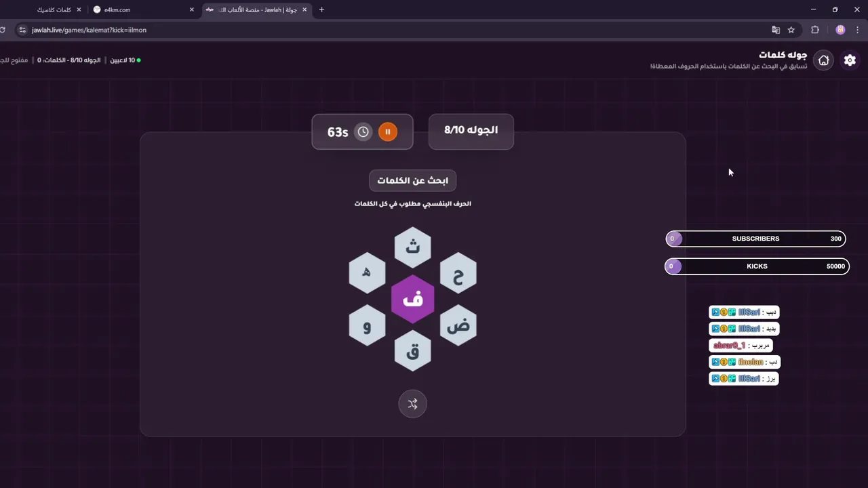Click the clock timer icon

[x=363, y=131]
